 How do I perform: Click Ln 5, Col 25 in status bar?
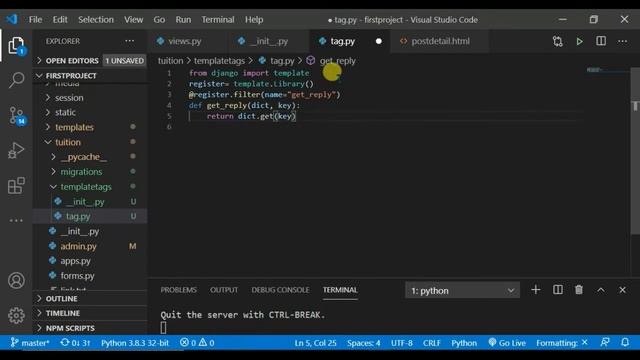316,343
